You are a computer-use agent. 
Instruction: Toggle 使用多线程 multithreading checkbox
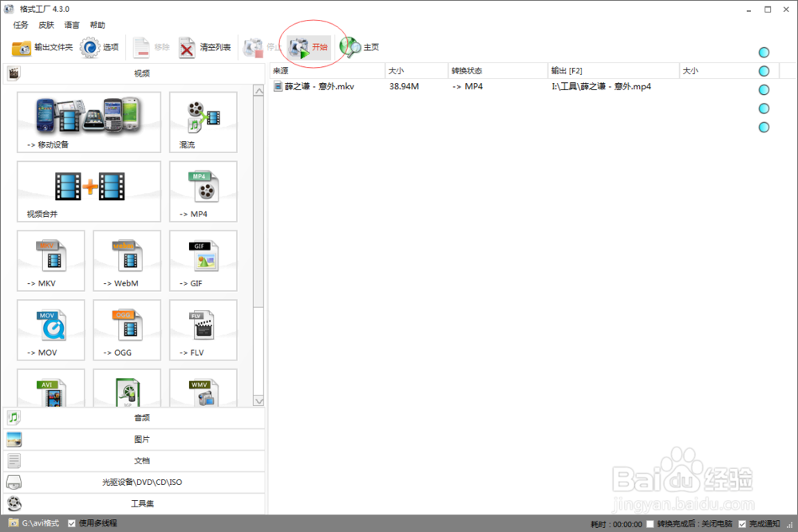72,523
